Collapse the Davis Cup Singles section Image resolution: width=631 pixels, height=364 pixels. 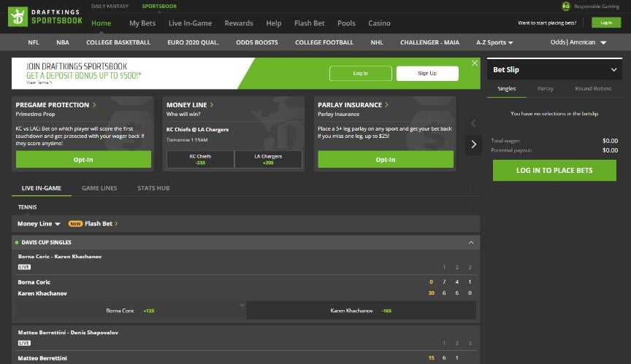[471, 242]
